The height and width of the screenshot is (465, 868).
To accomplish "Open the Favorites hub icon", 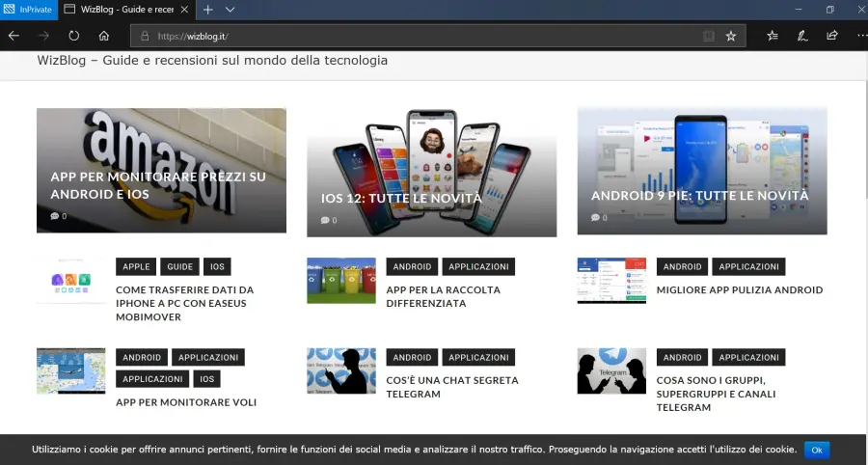I will pos(773,36).
